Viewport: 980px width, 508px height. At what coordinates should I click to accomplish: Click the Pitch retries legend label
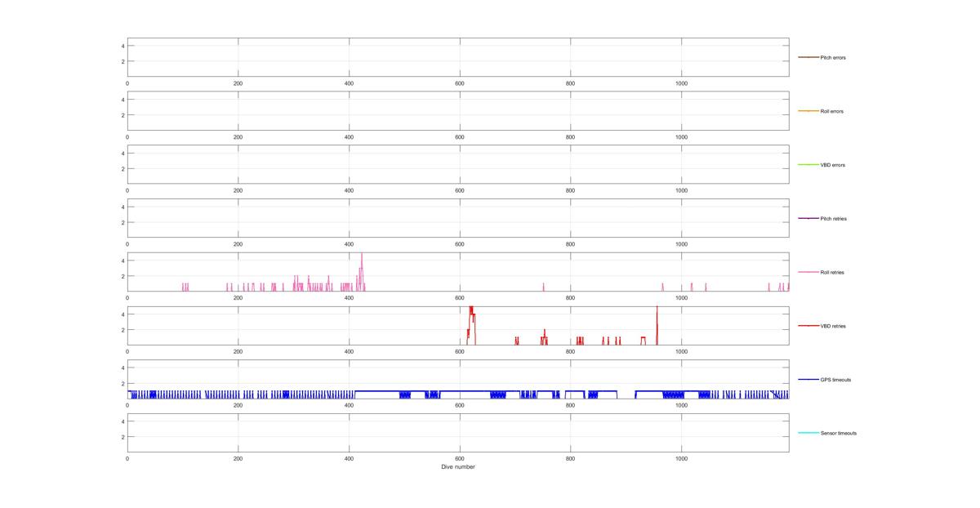(834, 219)
